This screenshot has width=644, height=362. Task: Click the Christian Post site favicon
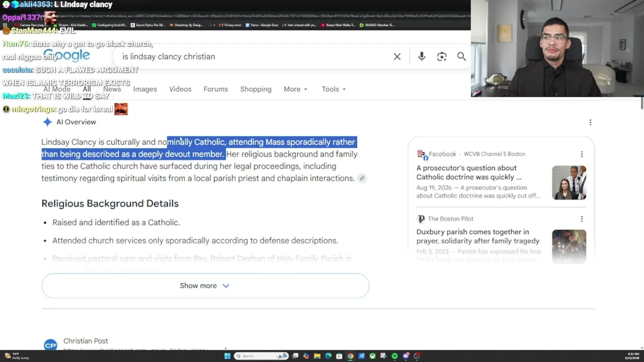pos(50,345)
